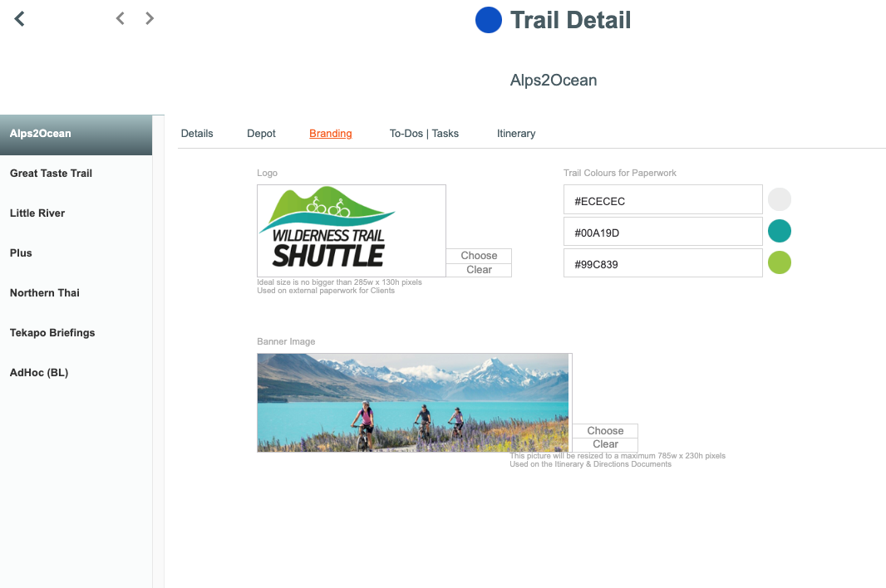Click 'This picture will be resized' note

(618, 455)
